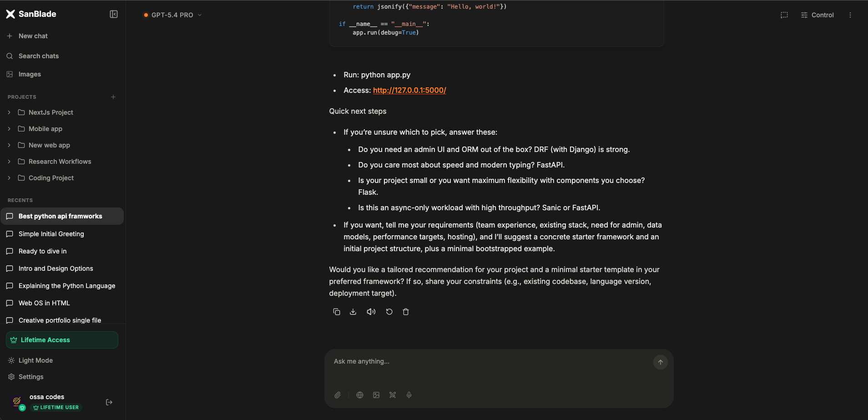Start voice input with the microphone

(x=409, y=395)
